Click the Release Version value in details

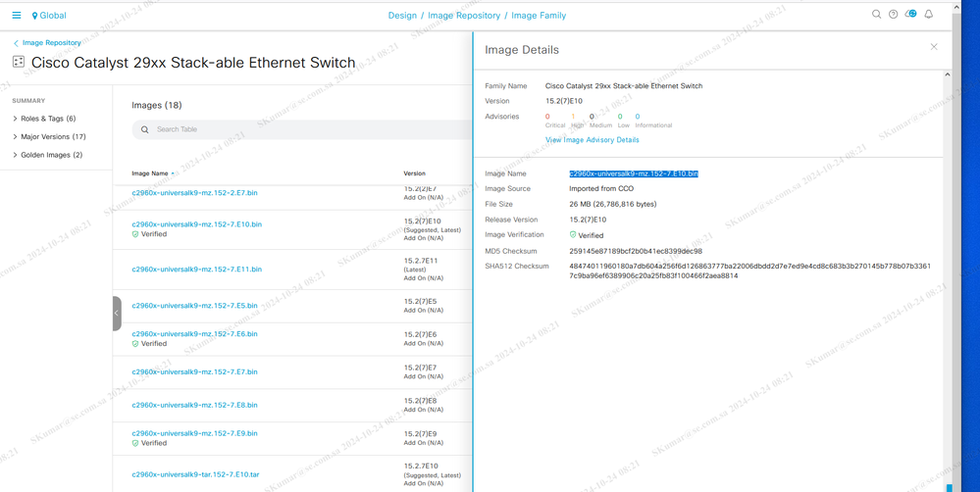tap(588, 221)
